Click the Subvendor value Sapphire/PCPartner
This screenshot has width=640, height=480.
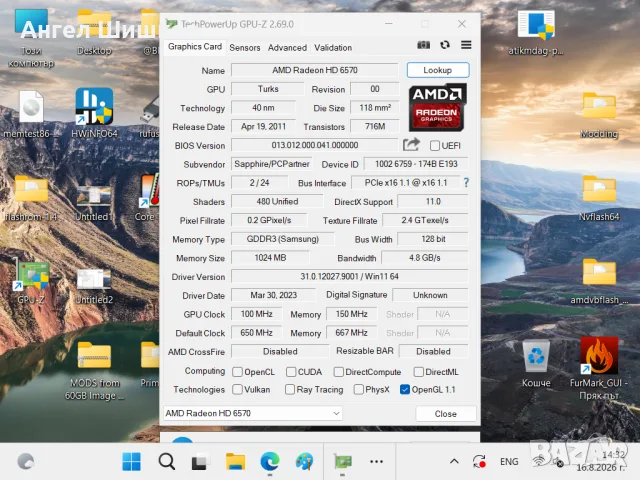click(x=271, y=164)
